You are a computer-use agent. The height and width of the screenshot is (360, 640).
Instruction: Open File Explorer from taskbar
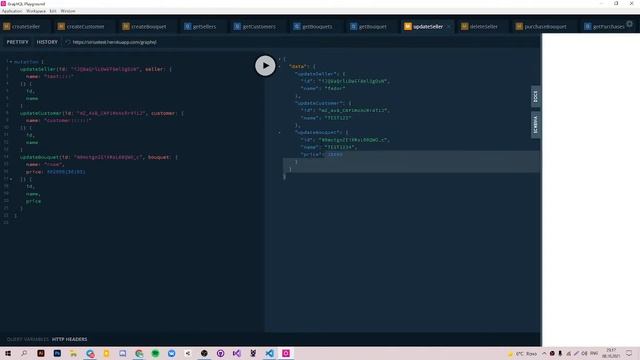(x=73, y=353)
